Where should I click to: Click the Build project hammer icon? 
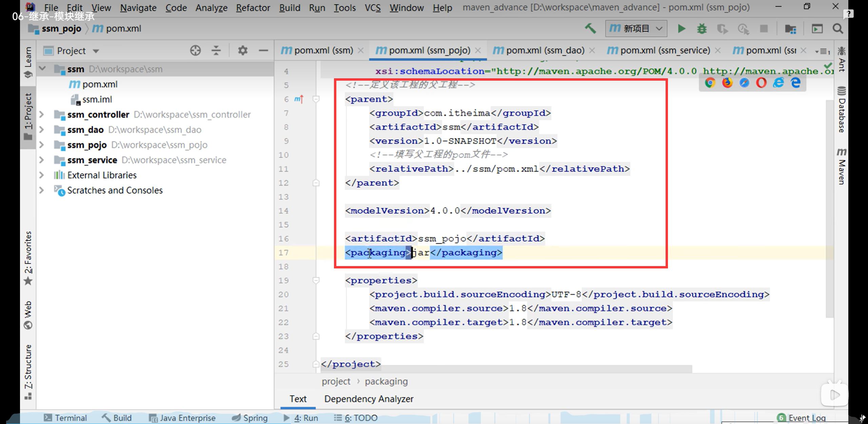[x=590, y=28]
